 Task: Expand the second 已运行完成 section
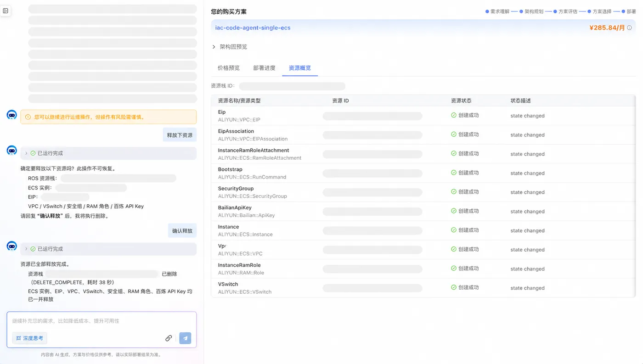tap(26, 249)
